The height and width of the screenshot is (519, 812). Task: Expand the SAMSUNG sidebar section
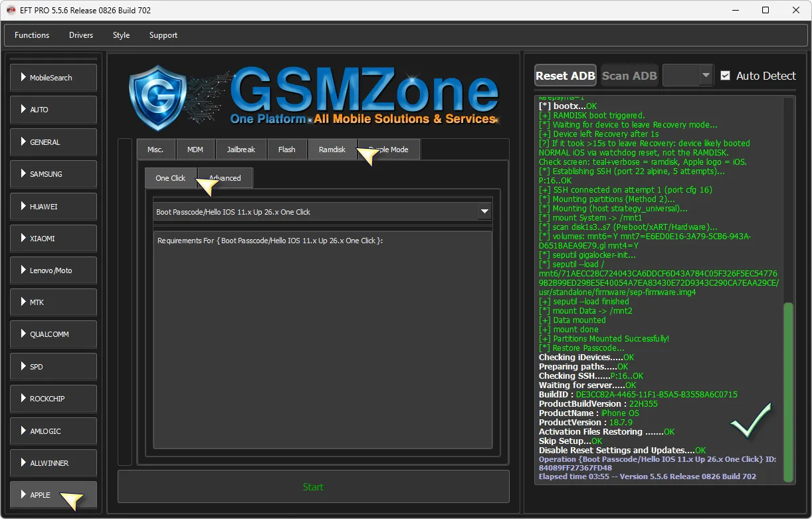53,174
